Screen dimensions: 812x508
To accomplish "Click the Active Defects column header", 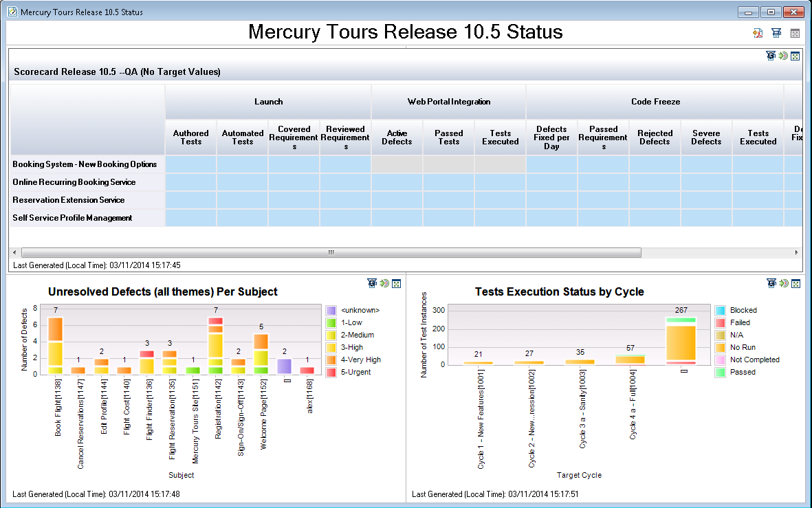I will pos(397,137).
